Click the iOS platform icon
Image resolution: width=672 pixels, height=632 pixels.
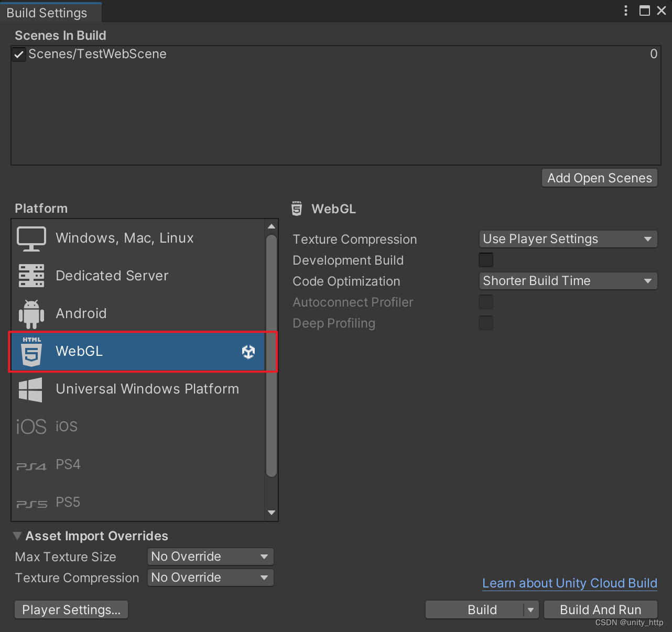(x=31, y=427)
